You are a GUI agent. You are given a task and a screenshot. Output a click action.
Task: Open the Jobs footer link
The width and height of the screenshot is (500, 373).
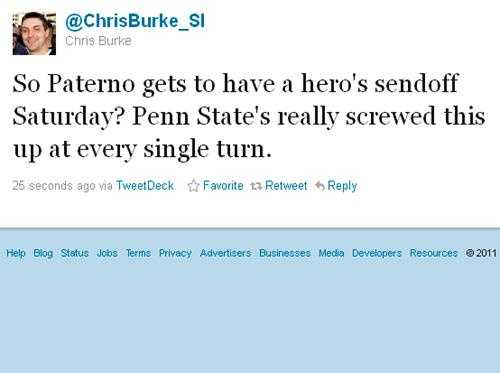(x=107, y=253)
